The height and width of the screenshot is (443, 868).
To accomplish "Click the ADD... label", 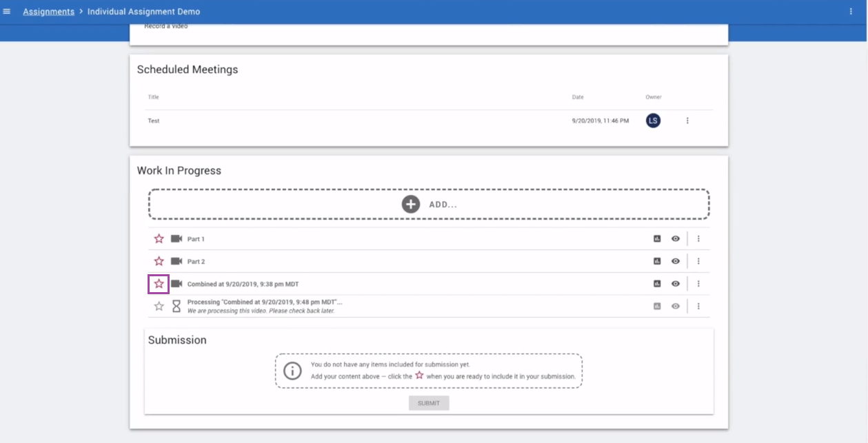I will [x=443, y=205].
